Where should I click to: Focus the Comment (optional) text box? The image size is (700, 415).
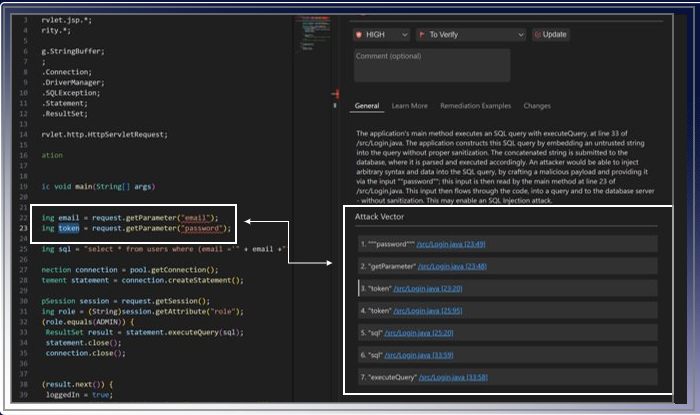[432, 66]
